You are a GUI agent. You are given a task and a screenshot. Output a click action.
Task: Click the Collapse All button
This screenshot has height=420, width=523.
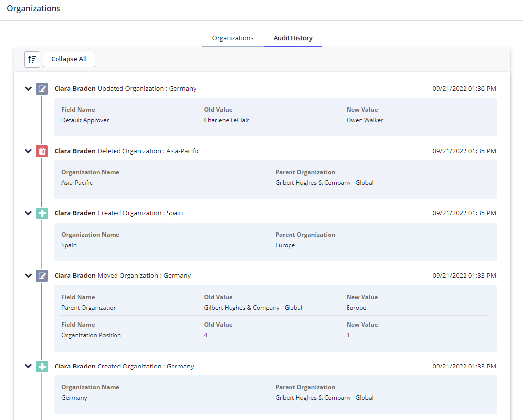coord(69,59)
